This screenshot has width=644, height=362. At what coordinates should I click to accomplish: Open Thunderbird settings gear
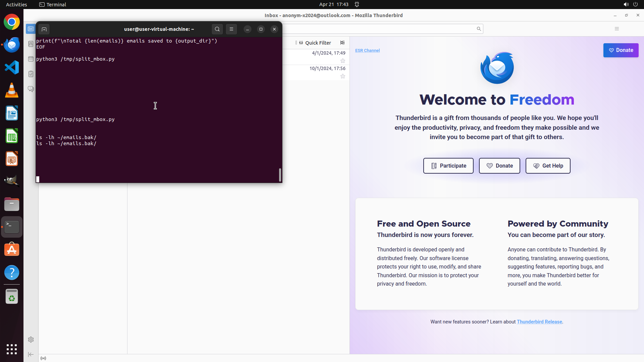(x=31, y=340)
